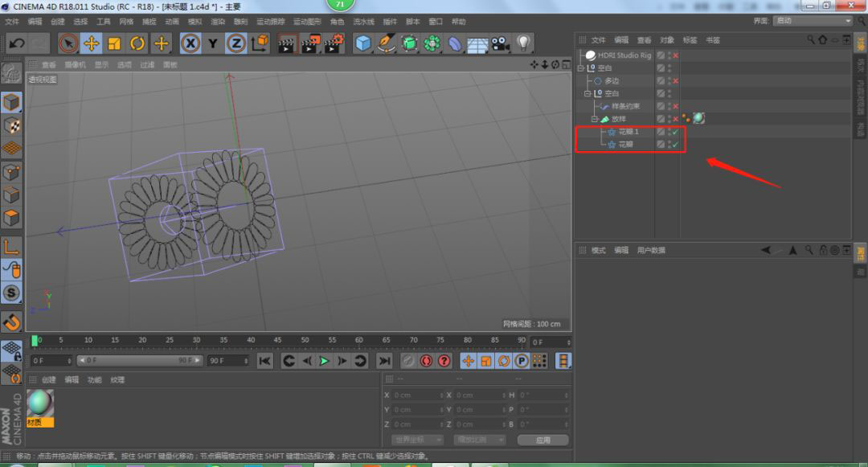This screenshot has height=467, width=868.
Task: Enable the HDRI Studio Rig red cross
Action: point(675,55)
